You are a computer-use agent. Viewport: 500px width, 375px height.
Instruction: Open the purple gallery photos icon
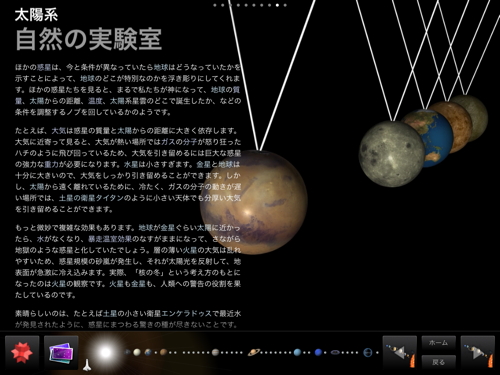61,353
